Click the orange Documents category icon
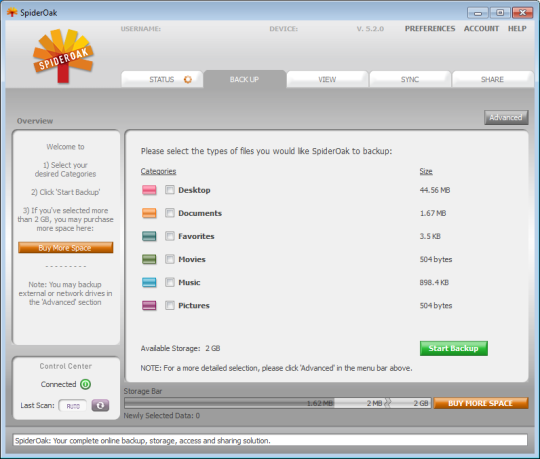 (x=149, y=213)
